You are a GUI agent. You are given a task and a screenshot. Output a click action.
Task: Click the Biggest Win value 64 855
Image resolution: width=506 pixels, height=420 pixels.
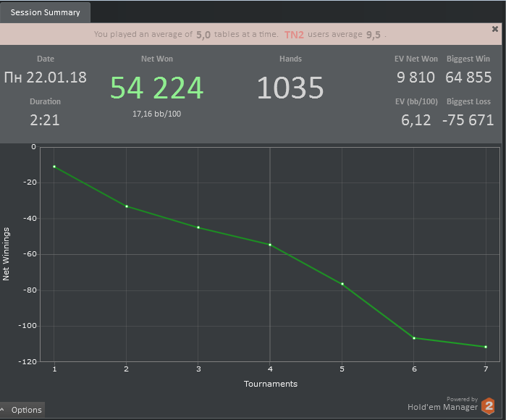pyautogui.click(x=468, y=77)
